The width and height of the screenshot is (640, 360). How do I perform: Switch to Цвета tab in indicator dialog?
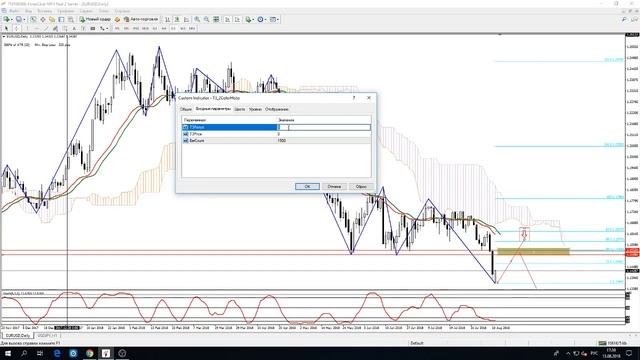pyautogui.click(x=240, y=109)
